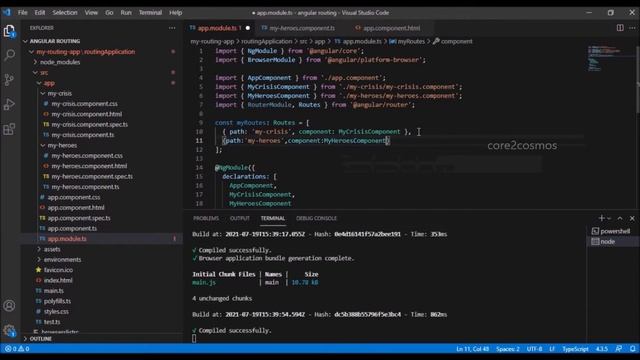Click the terminal prompt input area

194,338
